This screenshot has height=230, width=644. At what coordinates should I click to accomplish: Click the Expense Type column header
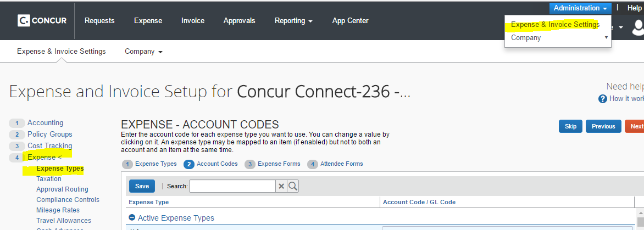[149, 202]
